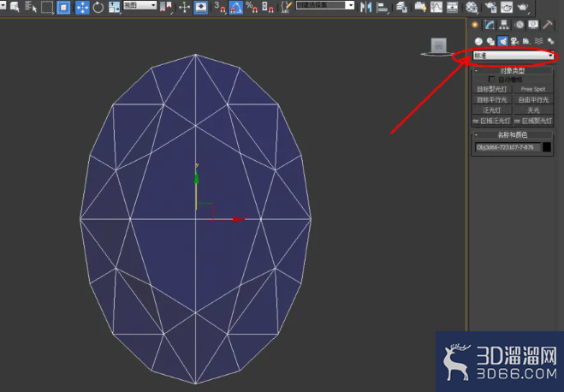Image resolution: width=564 pixels, height=392 pixels.
Task: Click the Use Pivot Point Center icon
Action: [x=166, y=7]
